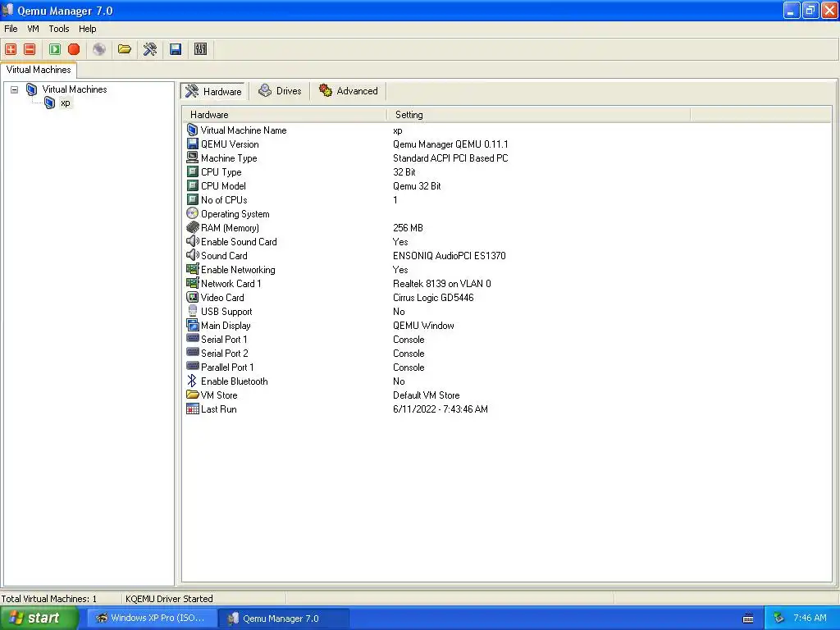Click the VM Store folder icon
This screenshot has height=630, width=840.
192,395
